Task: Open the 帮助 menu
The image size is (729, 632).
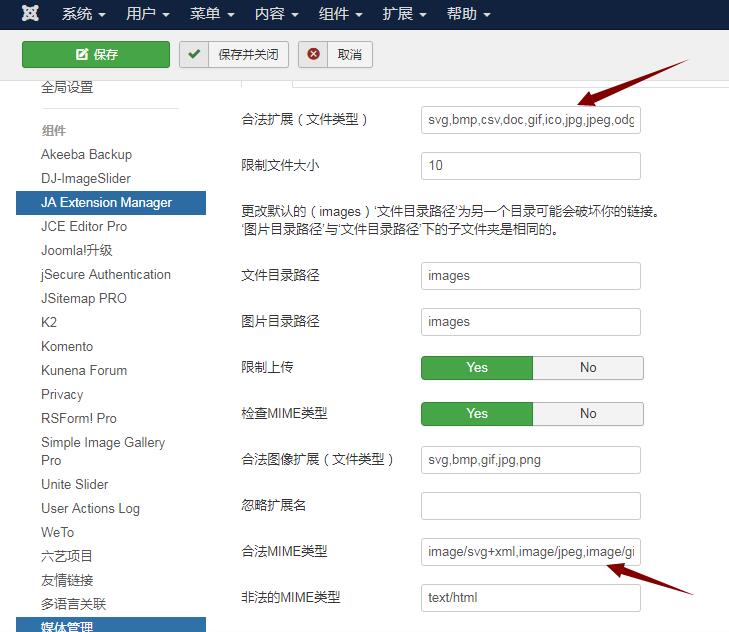Action: (469, 14)
